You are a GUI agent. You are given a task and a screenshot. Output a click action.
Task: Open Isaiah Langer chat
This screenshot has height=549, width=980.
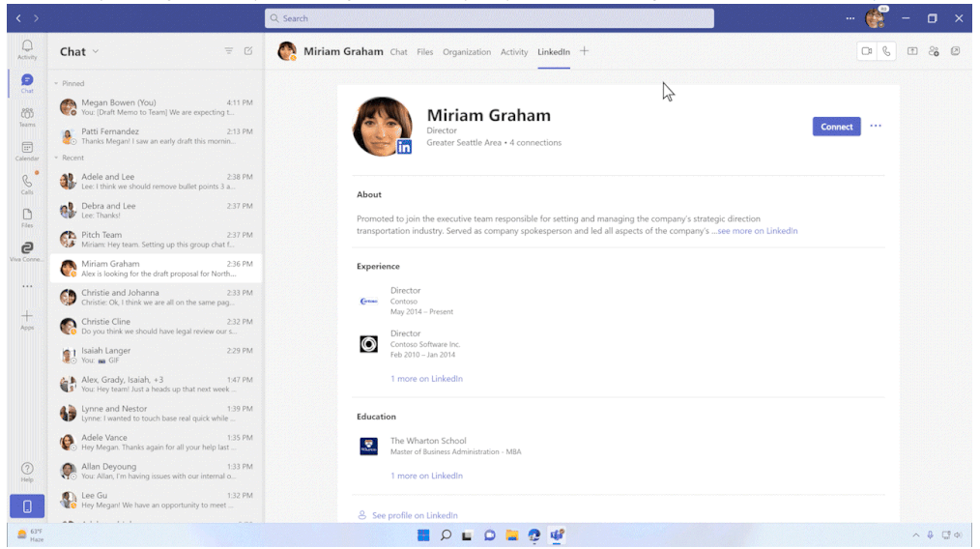157,355
